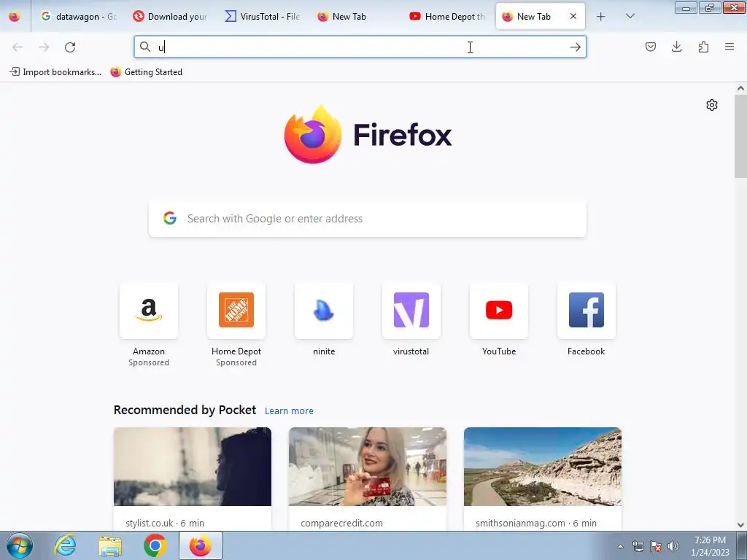
Task: Click the taskbar clock showing 7:26 PM
Action: click(710, 546)
